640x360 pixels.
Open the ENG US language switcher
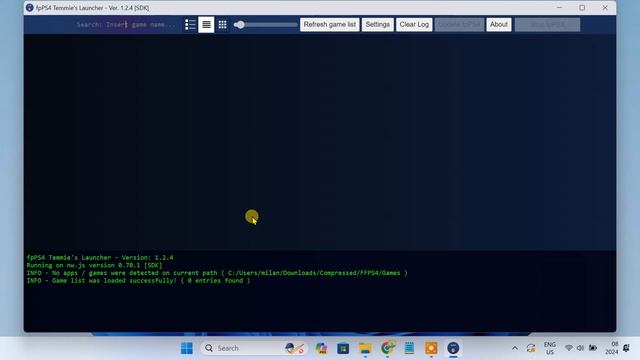(550, 348)
